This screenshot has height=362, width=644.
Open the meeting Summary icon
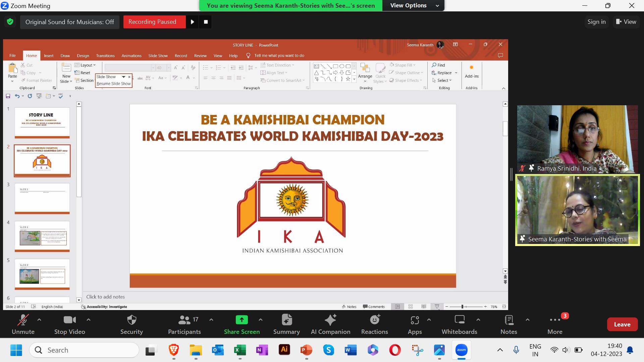[x=286, y=320]
